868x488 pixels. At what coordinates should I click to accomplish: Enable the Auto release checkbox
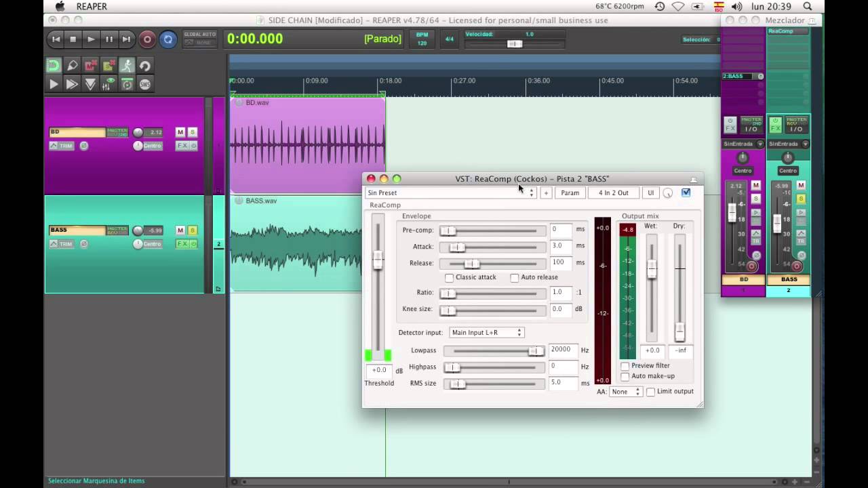click(x=515, y=278)
